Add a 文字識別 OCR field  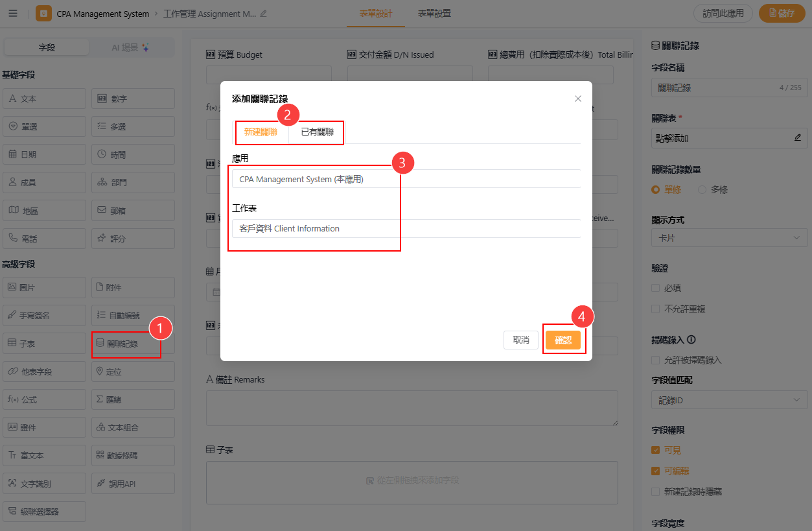coord(45,484)
